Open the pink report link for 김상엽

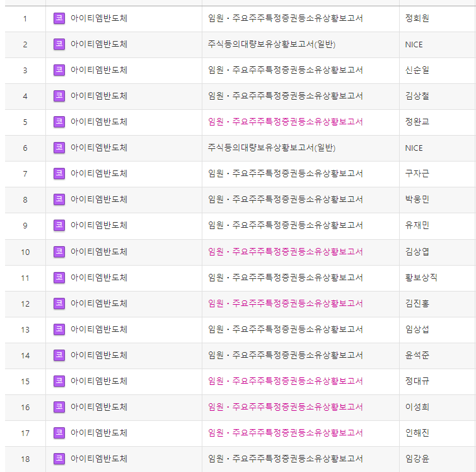click(286, 251)
